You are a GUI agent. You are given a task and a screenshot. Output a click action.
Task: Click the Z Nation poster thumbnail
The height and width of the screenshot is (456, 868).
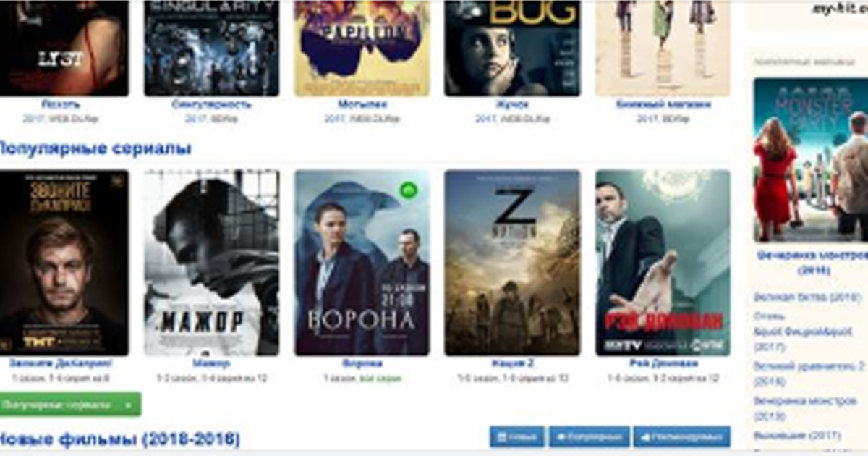pyautogui.click(x=512, y=263)
